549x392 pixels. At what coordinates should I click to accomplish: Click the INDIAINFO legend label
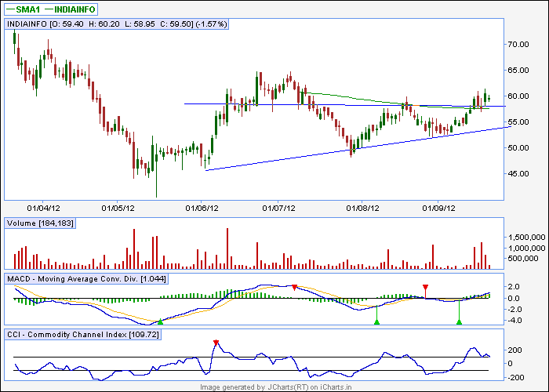pyautogui.click(x=75, y=9)
